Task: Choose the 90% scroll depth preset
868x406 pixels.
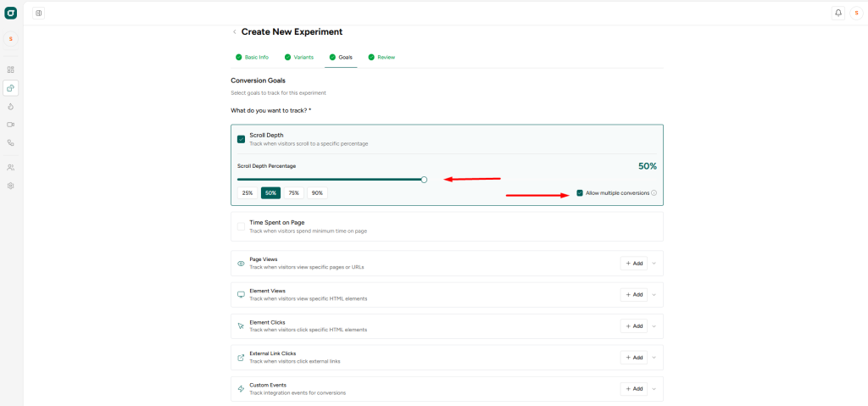Action: (x=317, y=193)
